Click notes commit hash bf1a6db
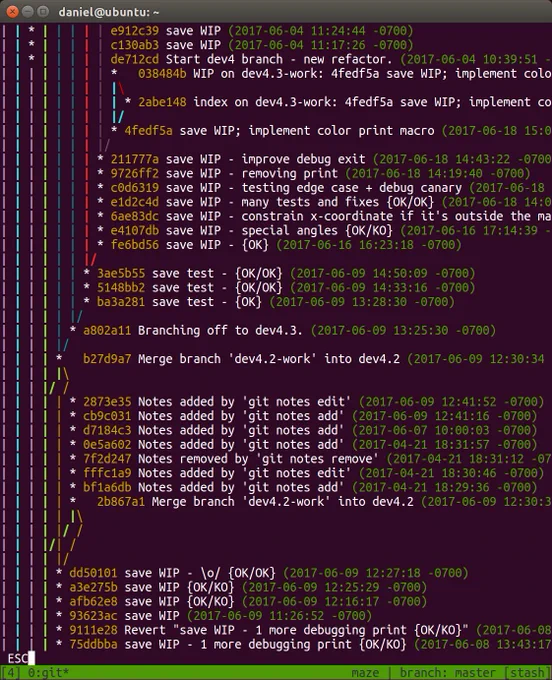 [x=107, y=488]
